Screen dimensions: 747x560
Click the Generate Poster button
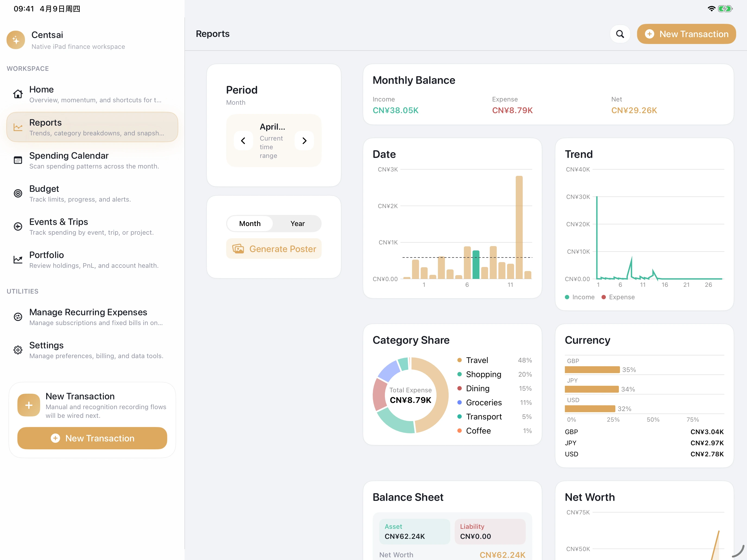tap(274, 249)
